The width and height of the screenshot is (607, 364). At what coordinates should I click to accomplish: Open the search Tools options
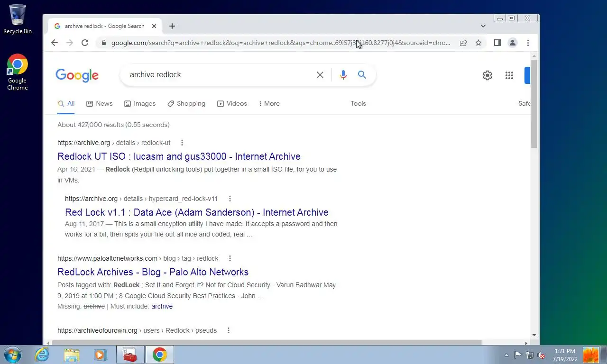[358, 103]
